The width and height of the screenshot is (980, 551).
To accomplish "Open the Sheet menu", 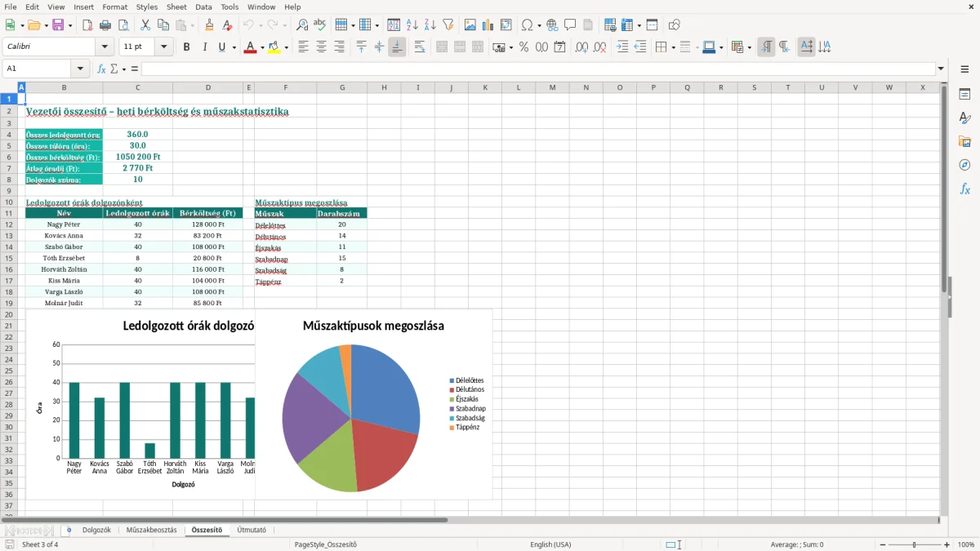I will point(176,7).
